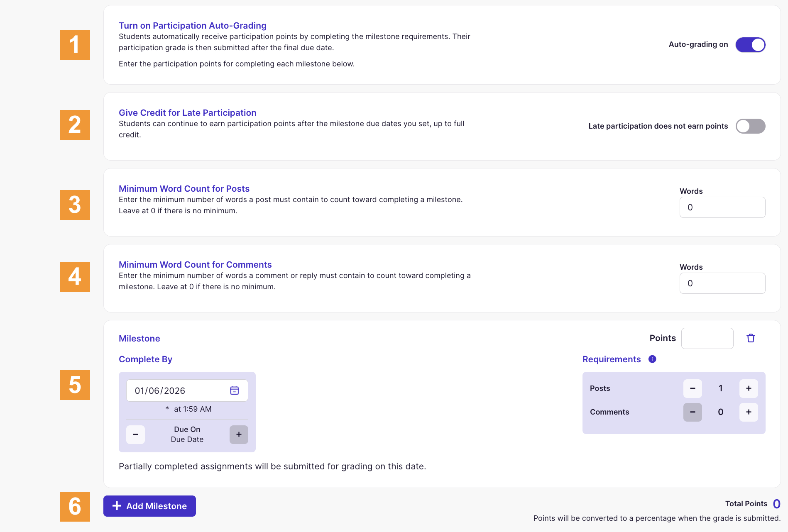Click the Give Credit for Late Participation heading

coord(188,113)
